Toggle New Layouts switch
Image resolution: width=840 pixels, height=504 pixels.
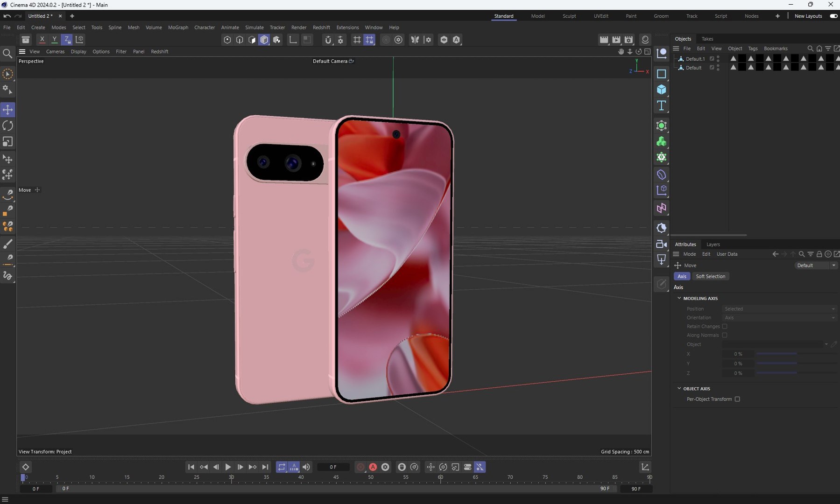click(x=833, y=16)
